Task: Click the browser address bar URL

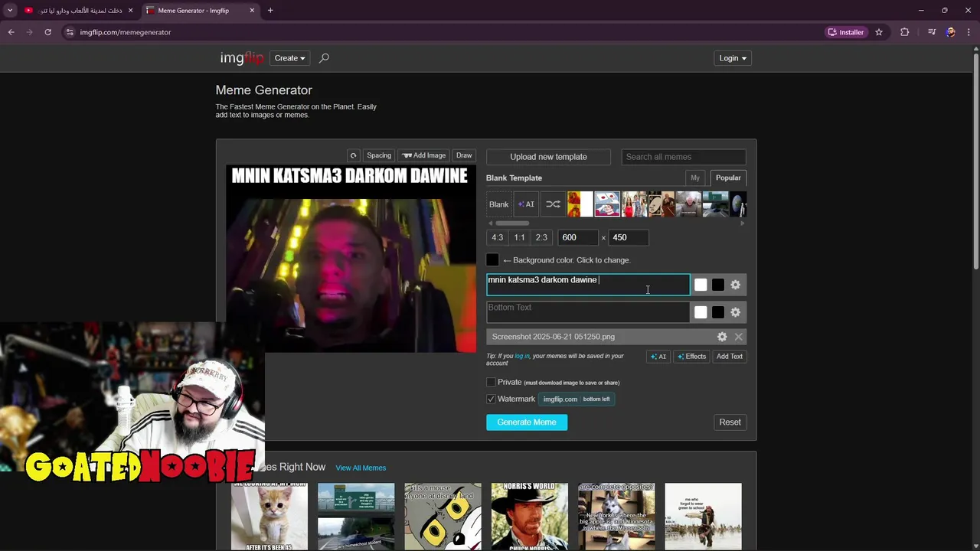Action: (126, 32)
